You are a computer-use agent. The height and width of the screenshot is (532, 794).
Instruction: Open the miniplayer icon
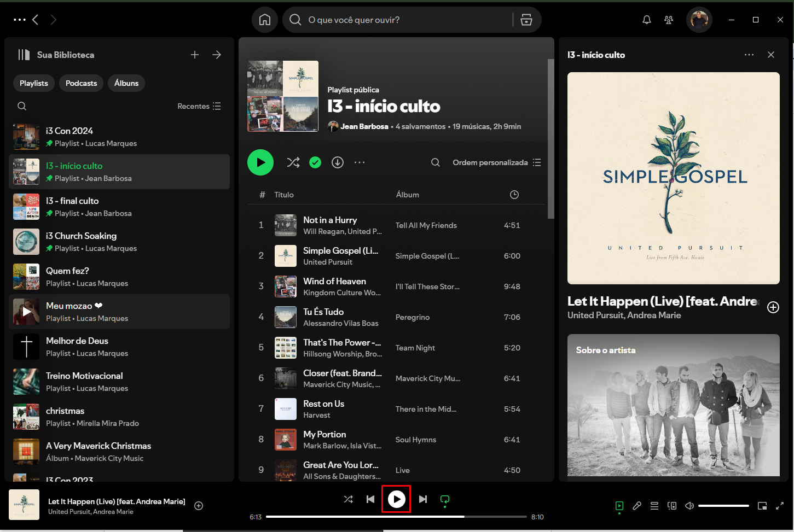click(x=762, y=506)
